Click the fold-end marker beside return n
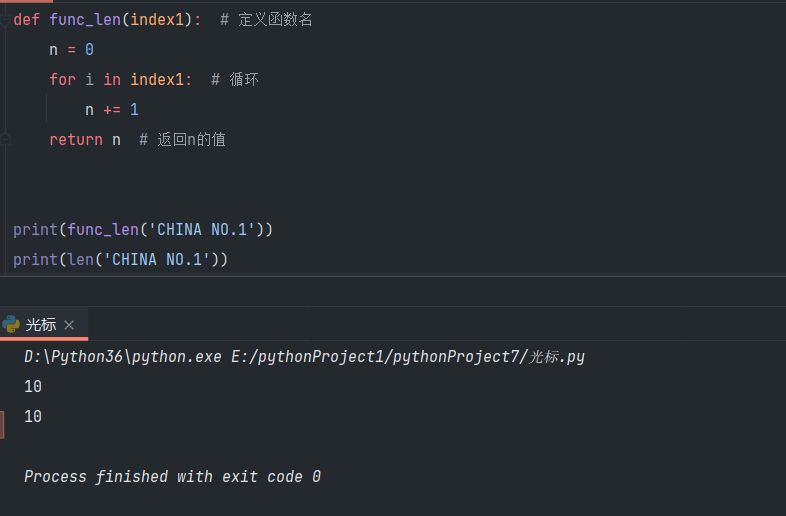Screen dimensions: 786x516 [x=5, y=140]
